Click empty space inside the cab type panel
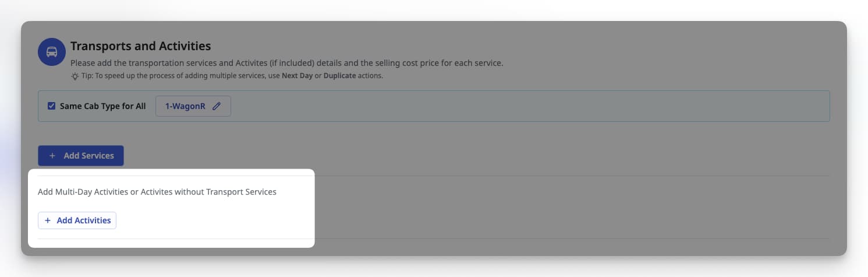The height and width of the screenshot is (277, 868). [524, 106]
